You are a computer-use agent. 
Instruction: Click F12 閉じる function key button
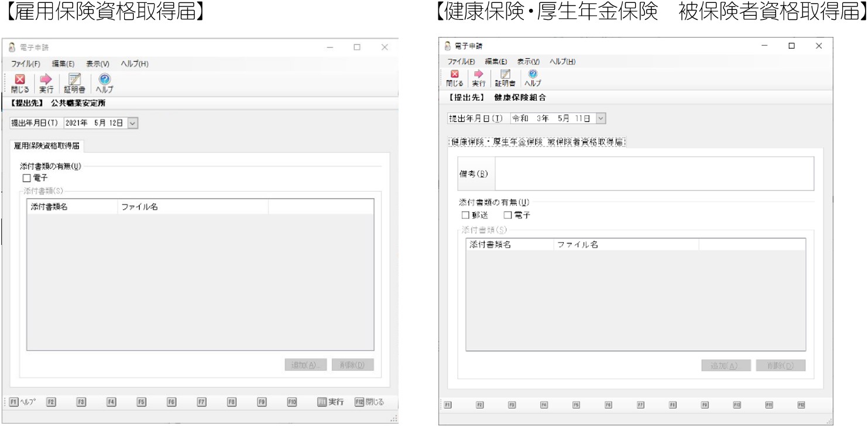[369, 402]
